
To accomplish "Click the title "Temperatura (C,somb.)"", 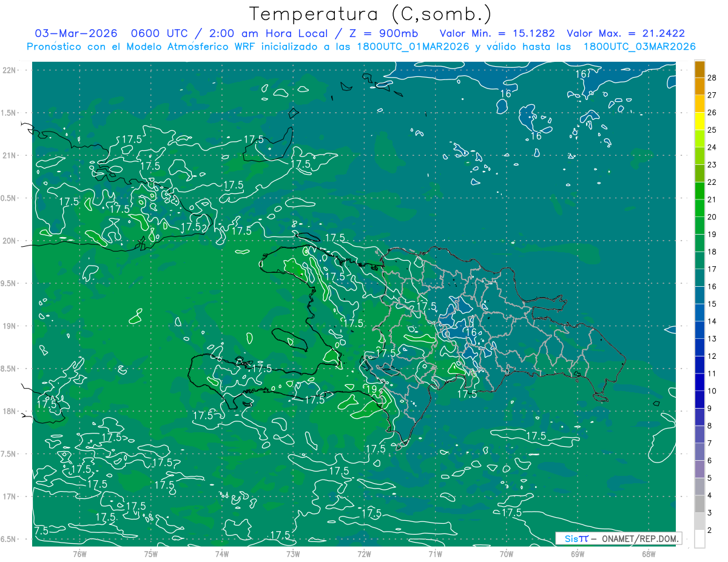I will [x=370, y=14].
